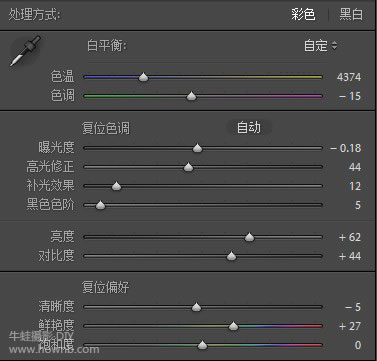Click the 清晰度 clarity slider handle
The width and height of the screenshot is (377, 361).
tap(197, 307)
